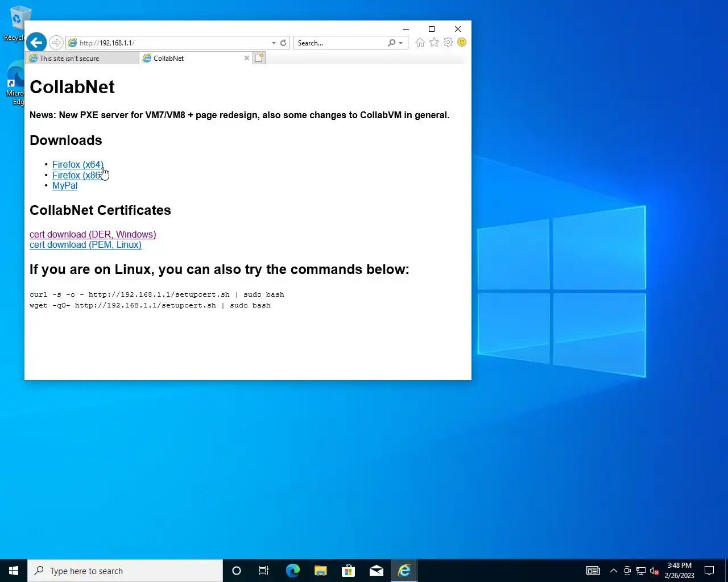
Task: Click the browser Forward arrow button
Action: pos(56,43)
